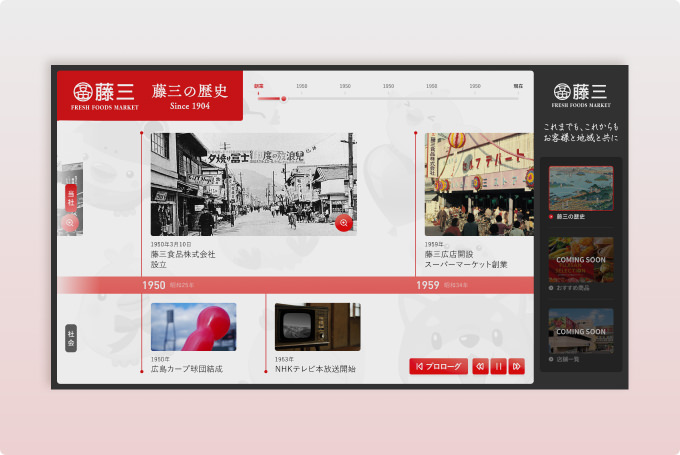Click the vintage television photo
Screen dimensions: 680x455
click(x=317, y=327)
